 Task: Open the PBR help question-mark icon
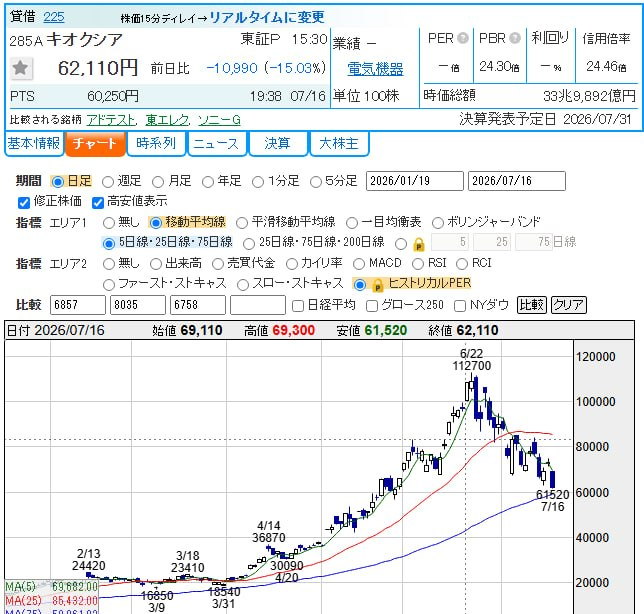[x=515, y=38]
